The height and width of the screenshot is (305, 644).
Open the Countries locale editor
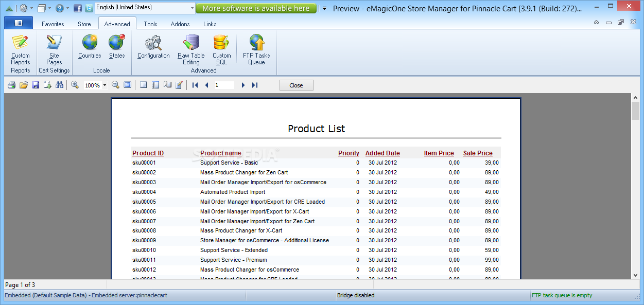(90, 46)
